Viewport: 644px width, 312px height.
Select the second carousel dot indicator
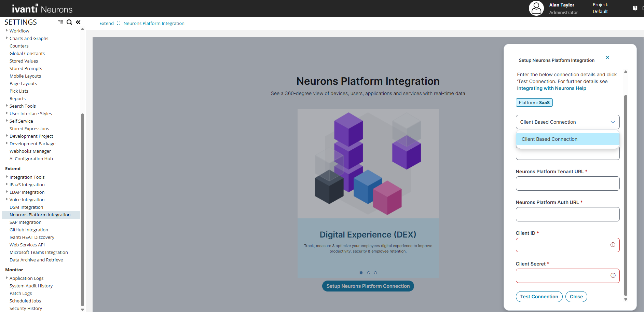368,272
